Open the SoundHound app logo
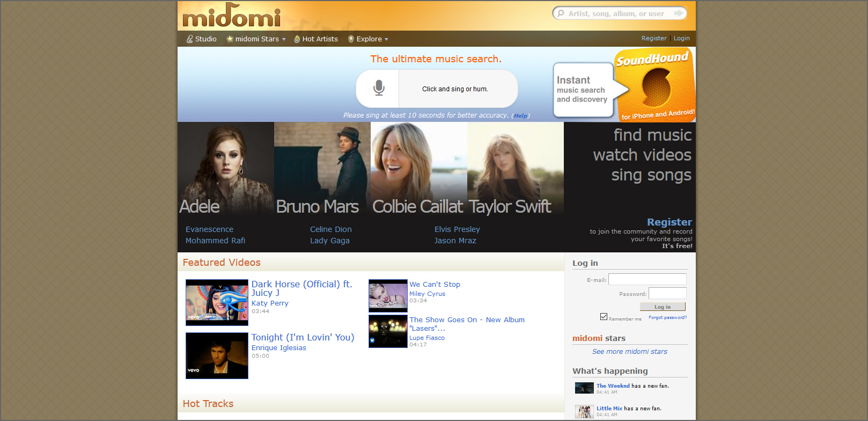 [x=656, y=84]
